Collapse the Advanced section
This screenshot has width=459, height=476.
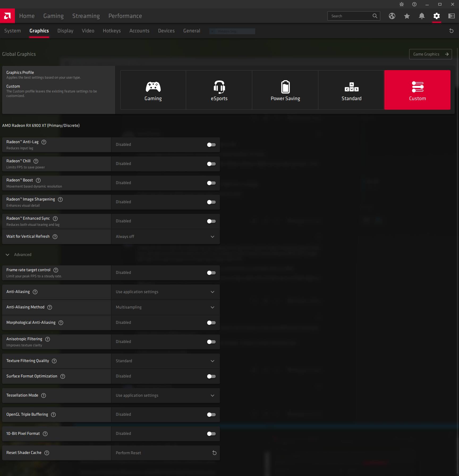coord(19,255)
